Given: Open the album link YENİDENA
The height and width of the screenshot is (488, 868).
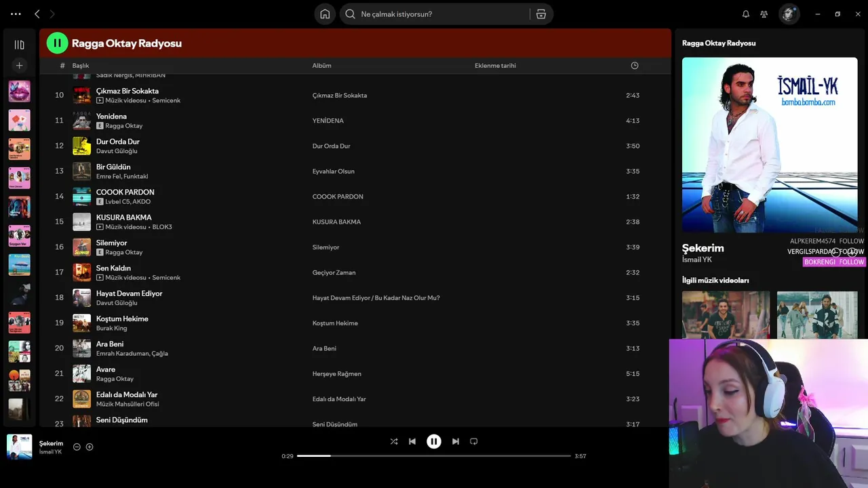Looking at the screenshot, I should (328, 121).
